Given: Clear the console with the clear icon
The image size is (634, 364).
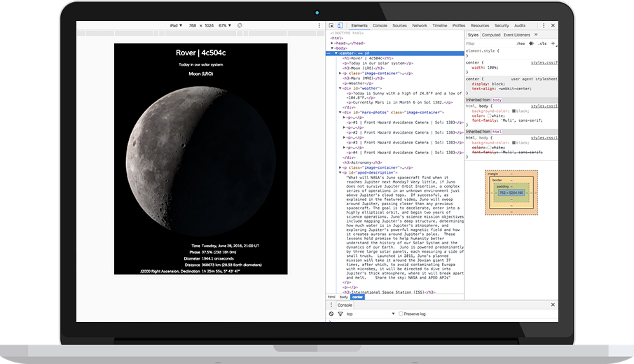Looking at the screenshot, I should pyautogui.click(x=332, y=314).
